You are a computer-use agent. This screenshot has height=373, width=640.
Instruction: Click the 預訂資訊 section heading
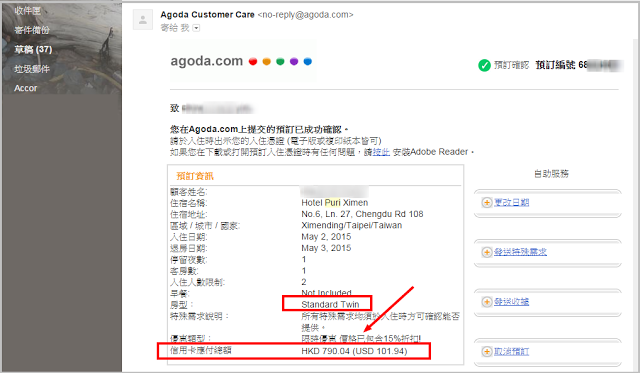195,176
